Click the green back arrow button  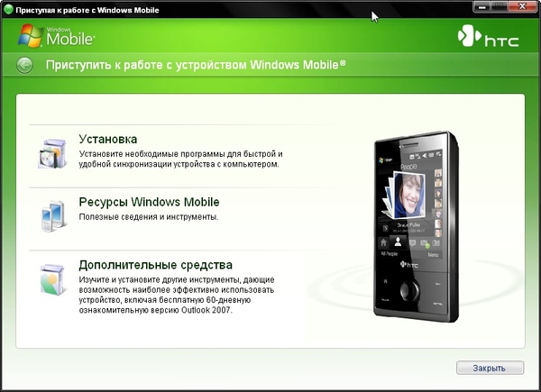[x=24, y=65]
